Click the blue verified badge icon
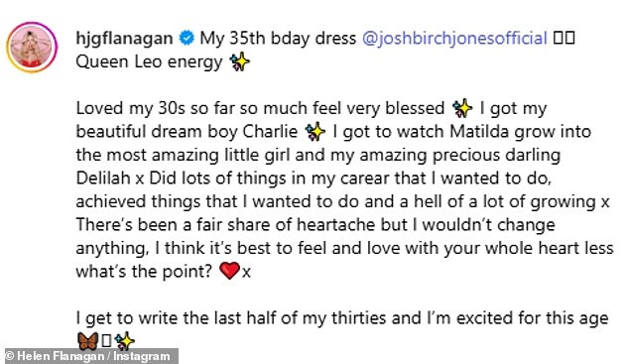The image size is (629, 364). pos(187,38)
